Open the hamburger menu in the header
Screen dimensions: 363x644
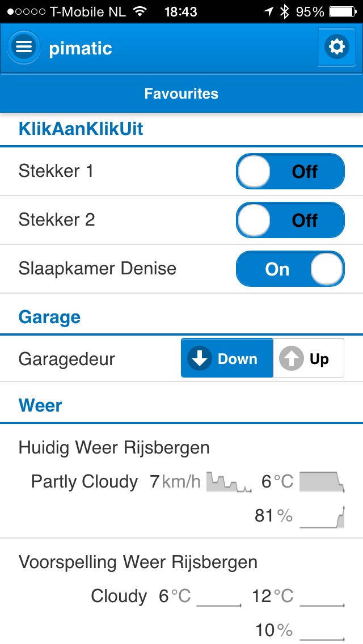coord(24,47)
